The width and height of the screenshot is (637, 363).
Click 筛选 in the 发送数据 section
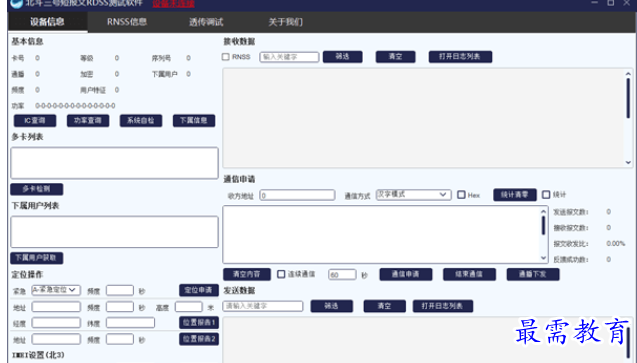[332, 306]
